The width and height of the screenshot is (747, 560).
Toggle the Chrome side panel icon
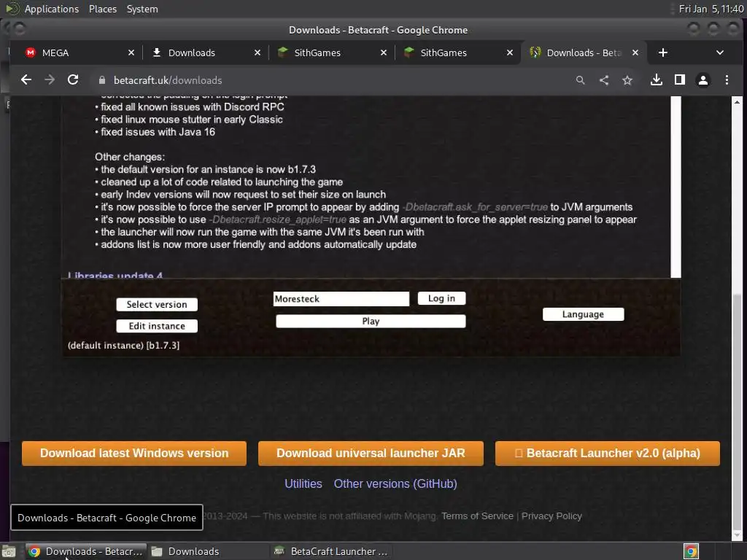pyautogui.click(x=680, y=80)
